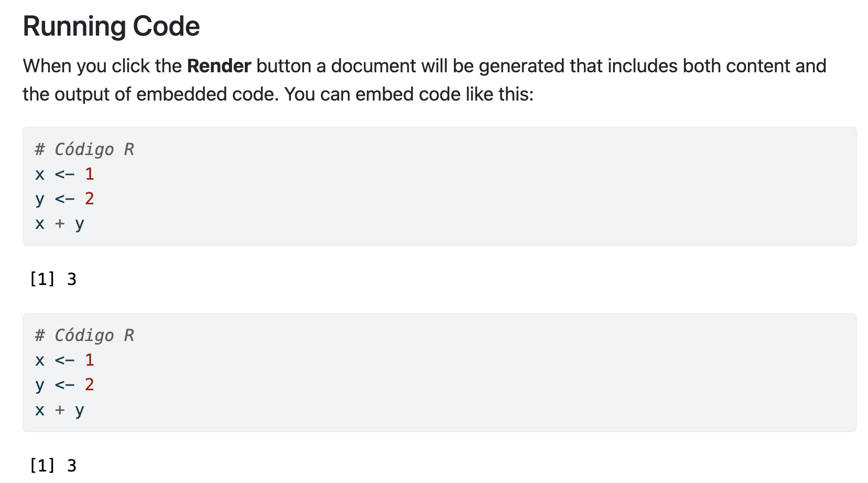The image size is (868, 483).
Task: Click the first "[1] 3" output line
Action: click(53, 279)
